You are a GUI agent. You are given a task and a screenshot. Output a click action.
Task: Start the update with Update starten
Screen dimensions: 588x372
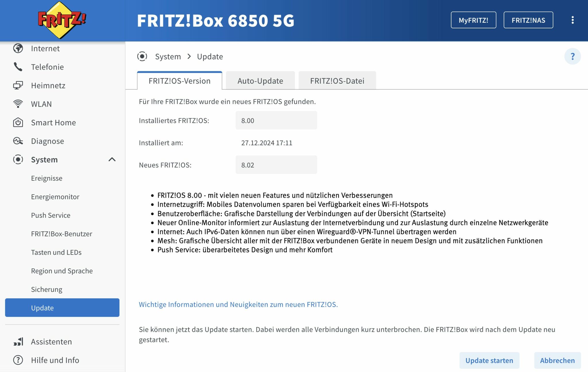pyautogui.click(x=489, y=360)
